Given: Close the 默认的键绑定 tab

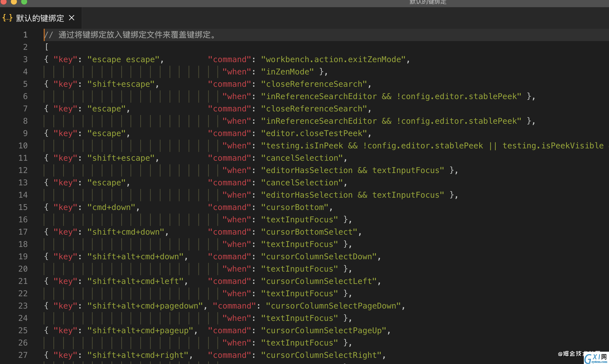Looking at the screenshot, I should point(72,18).
